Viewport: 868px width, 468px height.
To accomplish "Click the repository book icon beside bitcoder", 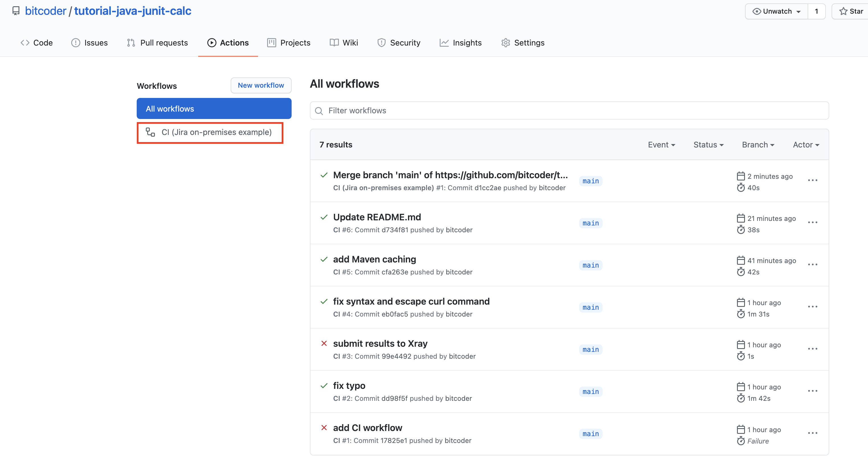I will click(16, 11).
